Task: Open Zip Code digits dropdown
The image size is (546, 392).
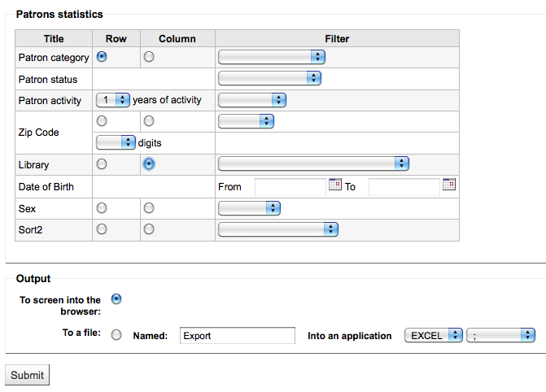Action: pos(116,142)
